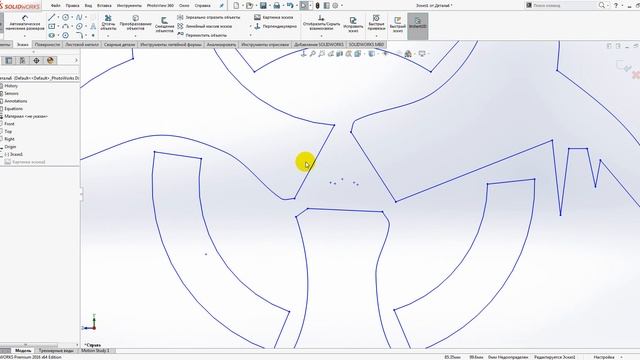The width and height of the screenshot is (640, 360).
Task: Switch to PropertyManager tab icon
Action: [x=22, y=60]
